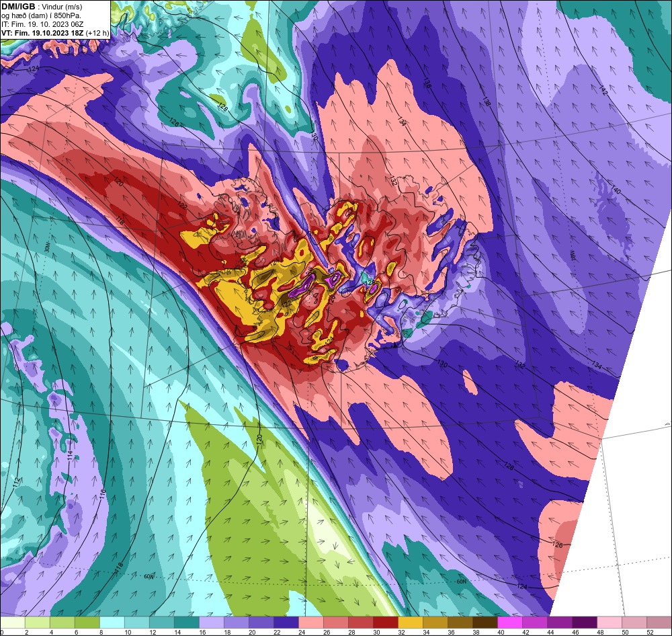Click the legend swatch between 44 and 46

[x=560, y=623]
